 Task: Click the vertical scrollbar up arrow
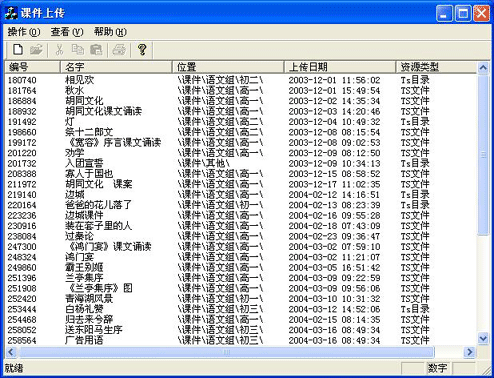[483, 68]
